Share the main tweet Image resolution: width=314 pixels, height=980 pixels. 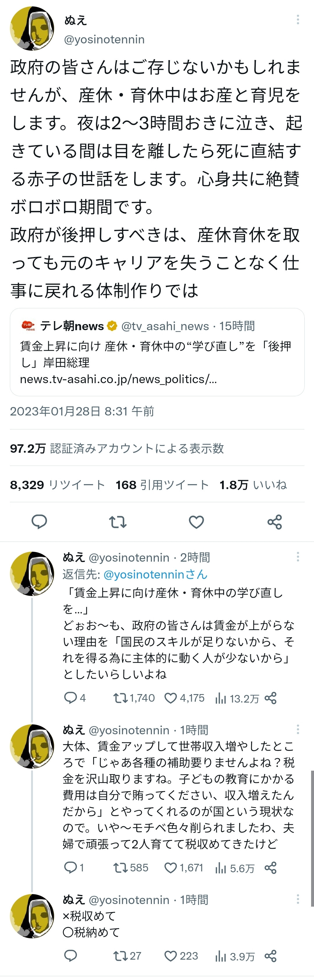274,522
